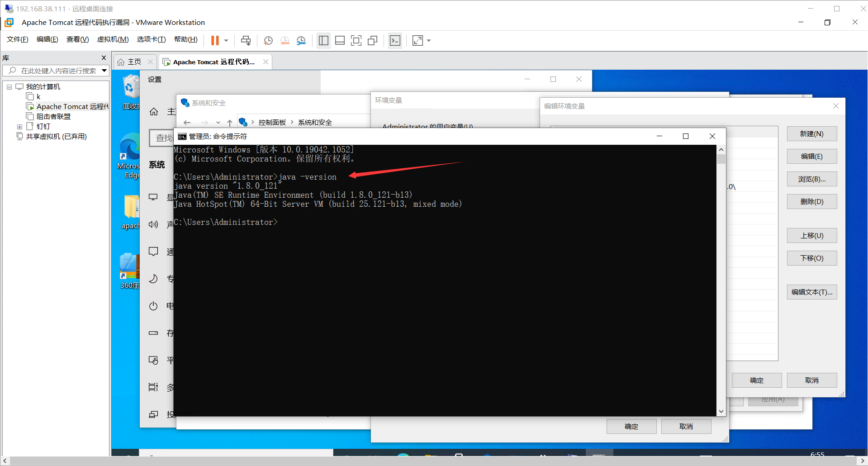Open the 编辑(E) menu
The image size is (868, 466).
(47, 39)
